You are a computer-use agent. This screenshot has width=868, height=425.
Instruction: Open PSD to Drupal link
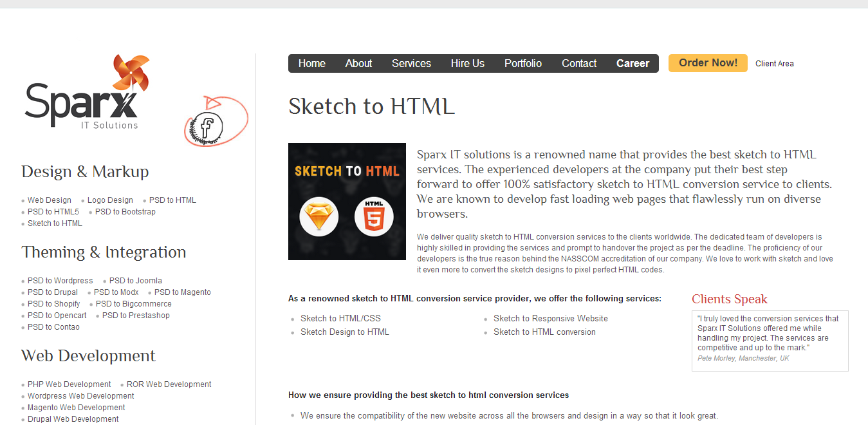(53, 292)
